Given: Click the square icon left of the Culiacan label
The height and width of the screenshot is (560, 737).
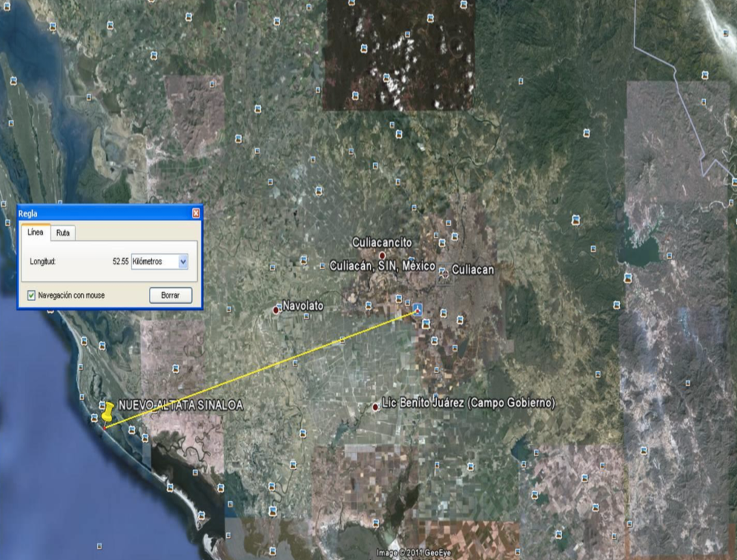Looking at the screenshot, I should [x=444, y=273].
